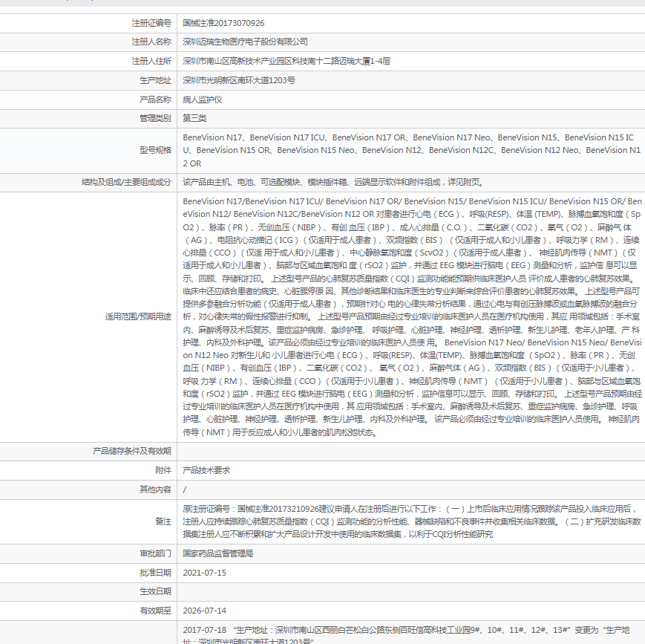Select the remark text starting 原注册证编号
Screen dimensions: 645x644
point(412,521)
